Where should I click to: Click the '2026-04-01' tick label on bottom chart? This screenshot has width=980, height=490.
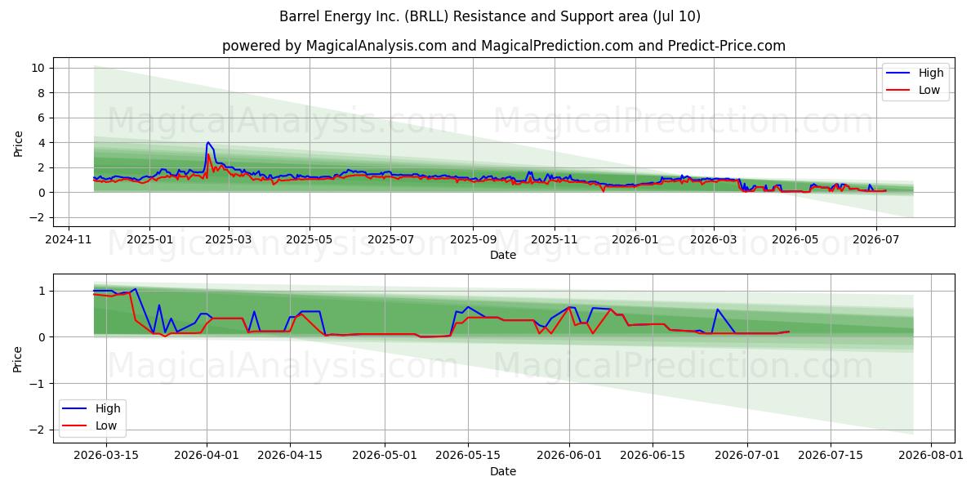tap(207, 457)
